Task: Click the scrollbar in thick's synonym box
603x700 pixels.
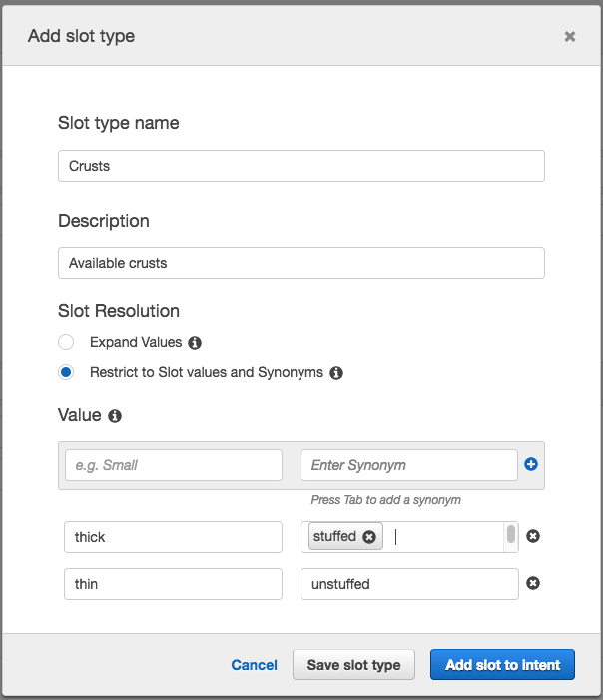Action: [511, 536]
